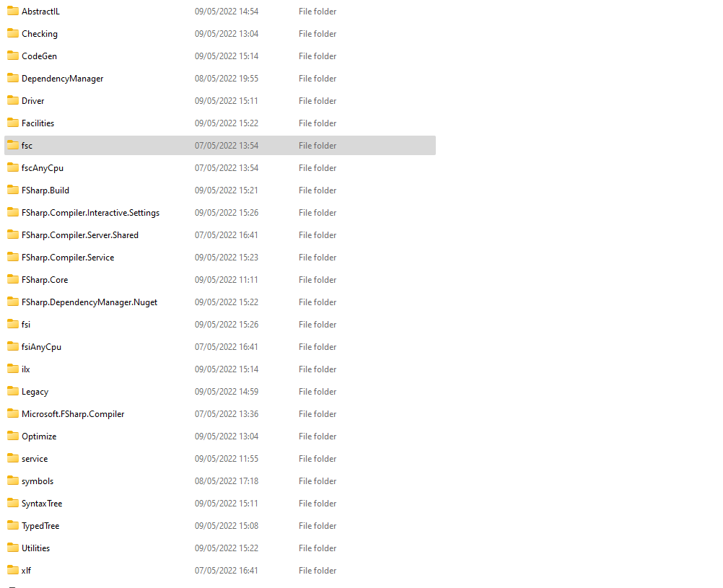Click the Facilities folder icon

point(13,123)
